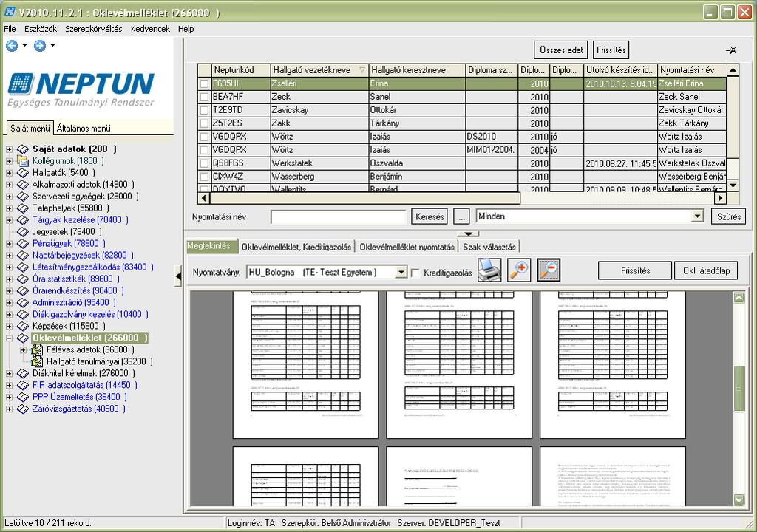This screenshot has height=532, width=757.
Task: Check the box for Wörtz MIM01/2004 row
Action: tap(205, 150)
